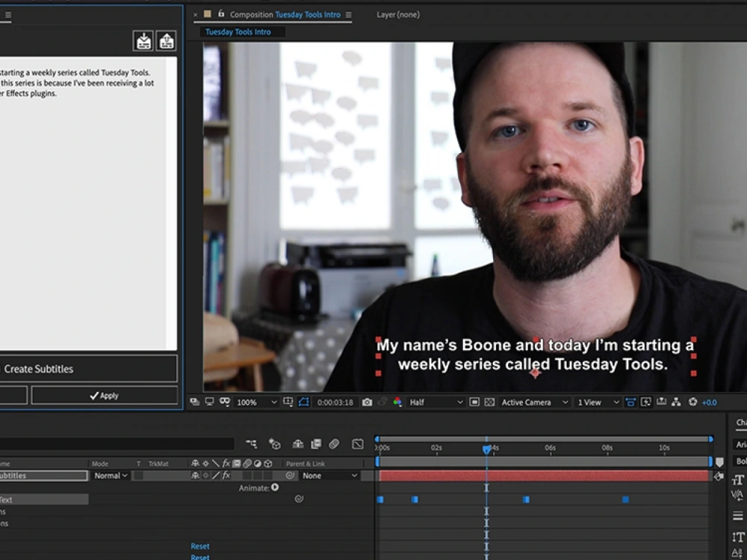The height and width of the screenshot is (560, 747).
Task: Open the Active Camera dropdown
Action: (534, 402)
